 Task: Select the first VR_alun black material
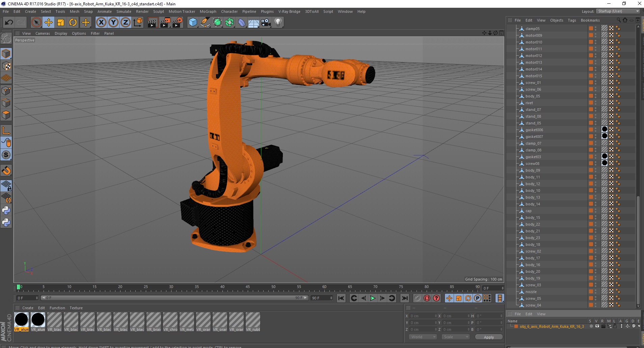21,322
